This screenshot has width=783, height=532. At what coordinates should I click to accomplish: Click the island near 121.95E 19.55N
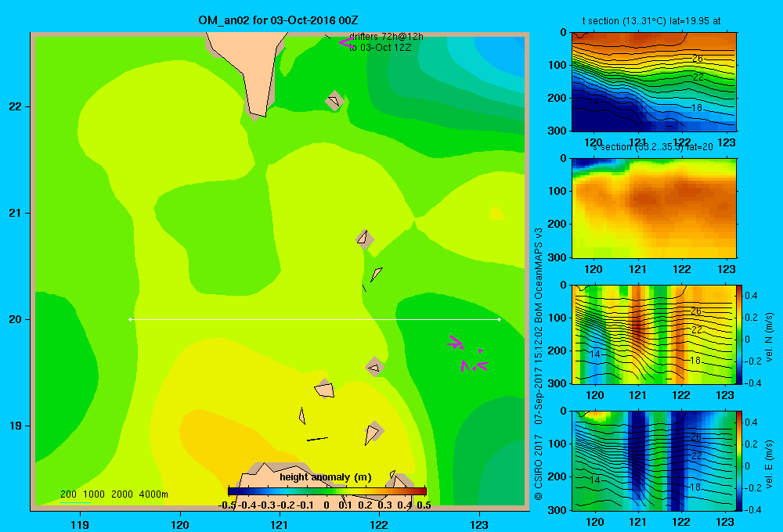374,367
